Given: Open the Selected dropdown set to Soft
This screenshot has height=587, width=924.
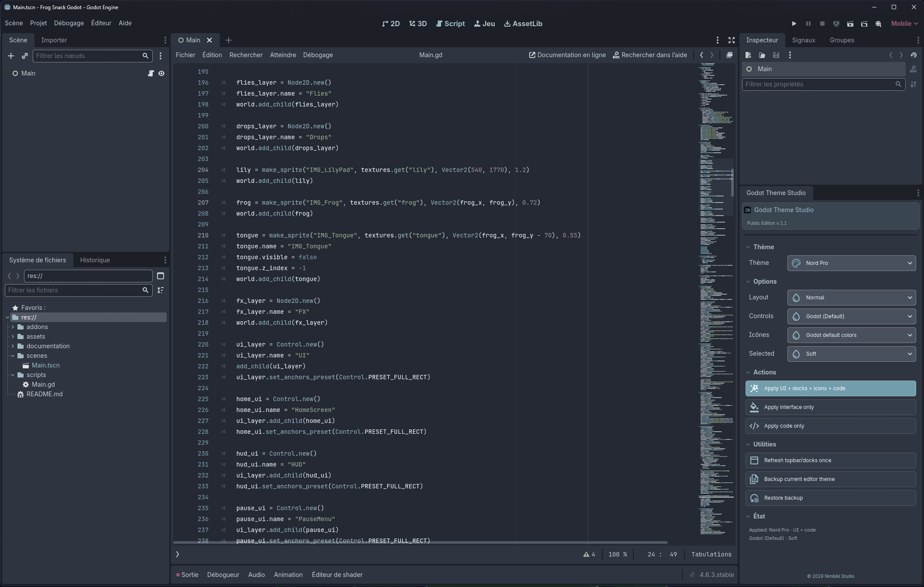Looking at the screenshot, I should (x=852, y=354).
